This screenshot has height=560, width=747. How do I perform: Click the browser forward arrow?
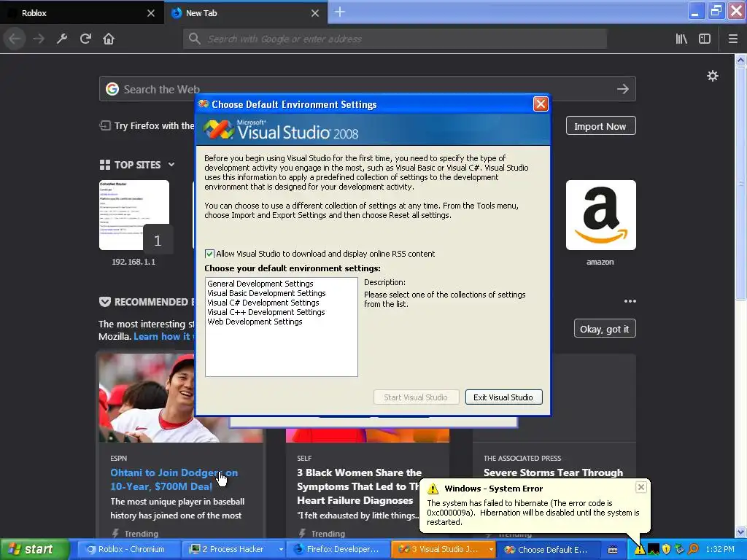pos(39,39)
